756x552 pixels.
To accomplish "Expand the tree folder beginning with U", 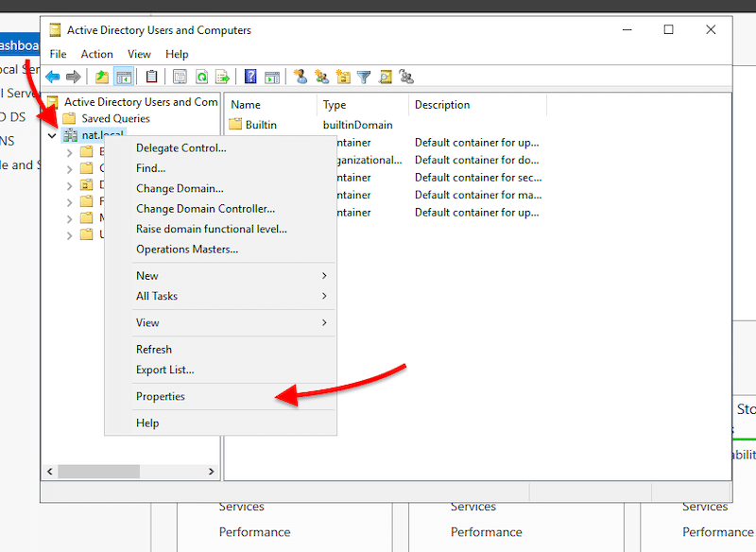I will coord(69,235).
